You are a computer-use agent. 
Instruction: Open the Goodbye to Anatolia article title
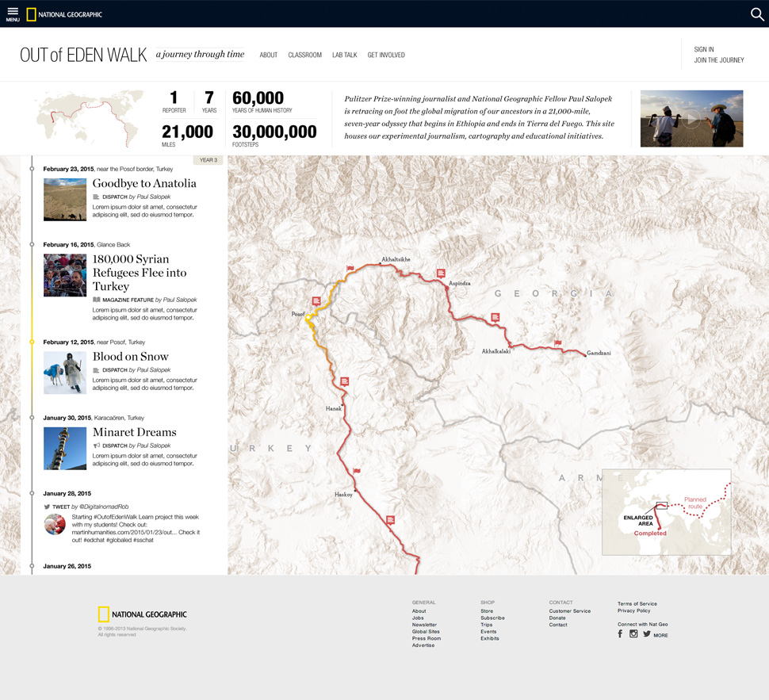click(x=144, y=183)
